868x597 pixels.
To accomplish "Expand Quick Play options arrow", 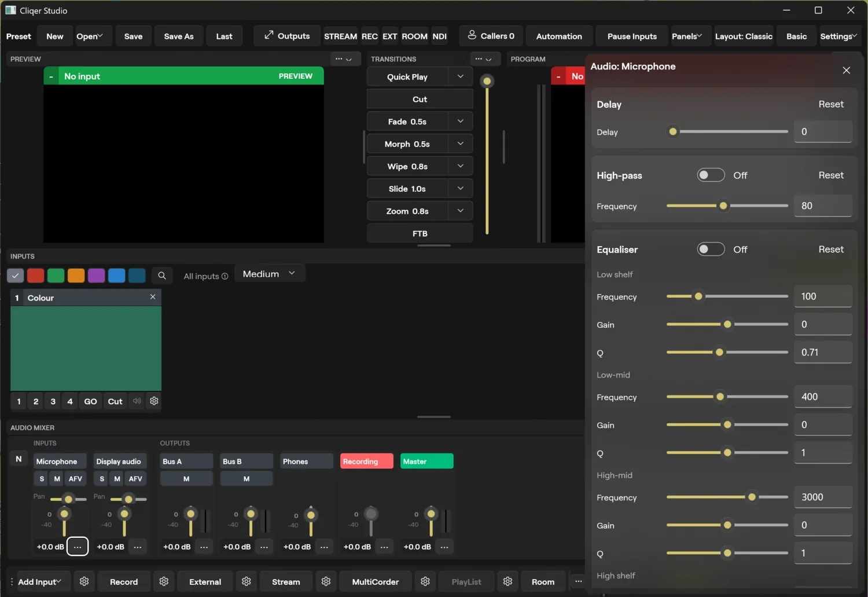I will click(x=461, y=76).
